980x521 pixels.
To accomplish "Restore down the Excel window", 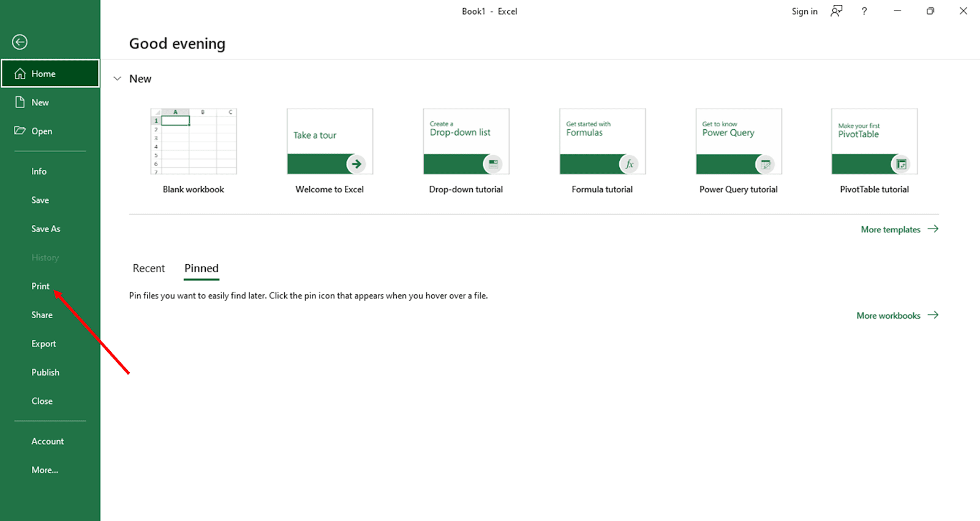I will pos(930,11).
